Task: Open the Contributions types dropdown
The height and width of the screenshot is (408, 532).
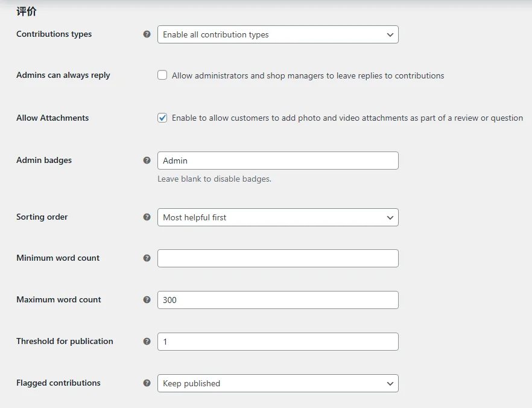Action: pos(278,34)
